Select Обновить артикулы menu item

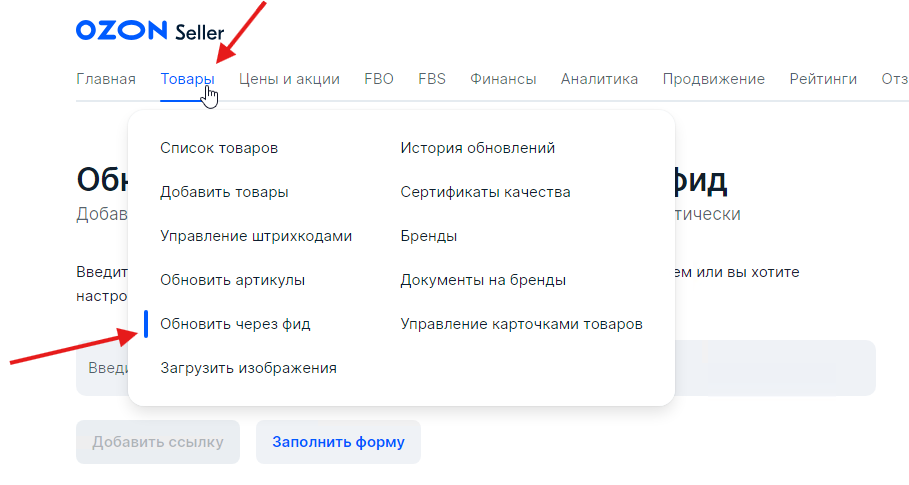tap(232, 280)
